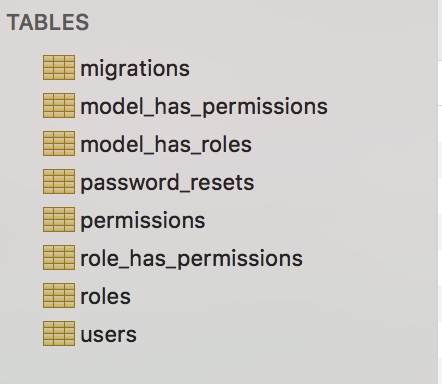Click empty sidebar area below users

218,365
